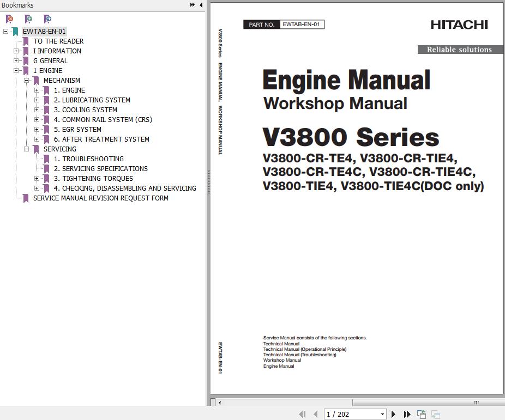
Task: Collapse the MECHANISM bookmark branch
Action: (x=26, y=81)
